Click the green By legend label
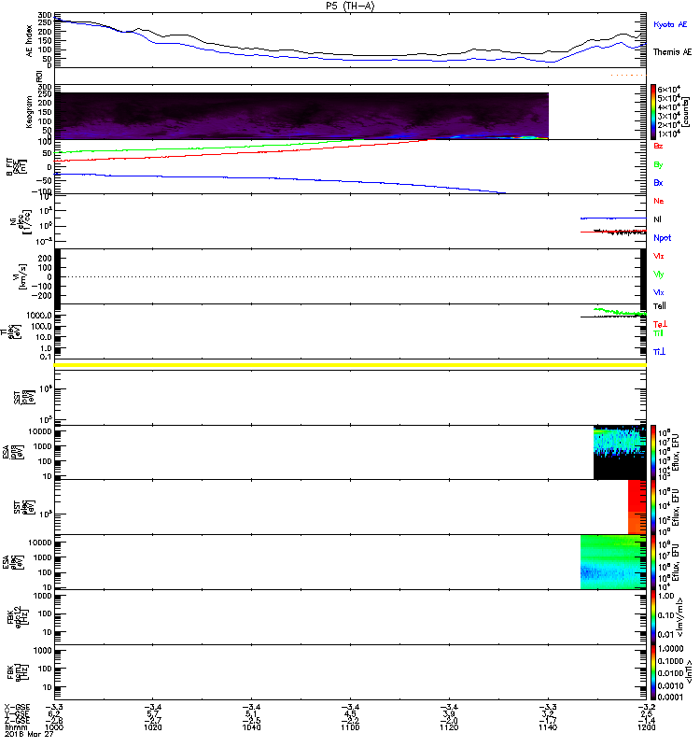Screen dimensions: 700x747 658,165
